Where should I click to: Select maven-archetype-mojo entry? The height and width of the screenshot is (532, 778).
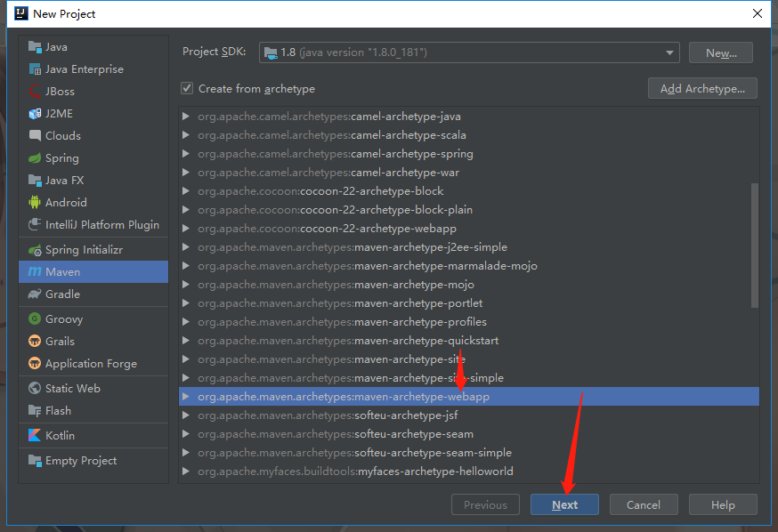click(x=469, y=285)
